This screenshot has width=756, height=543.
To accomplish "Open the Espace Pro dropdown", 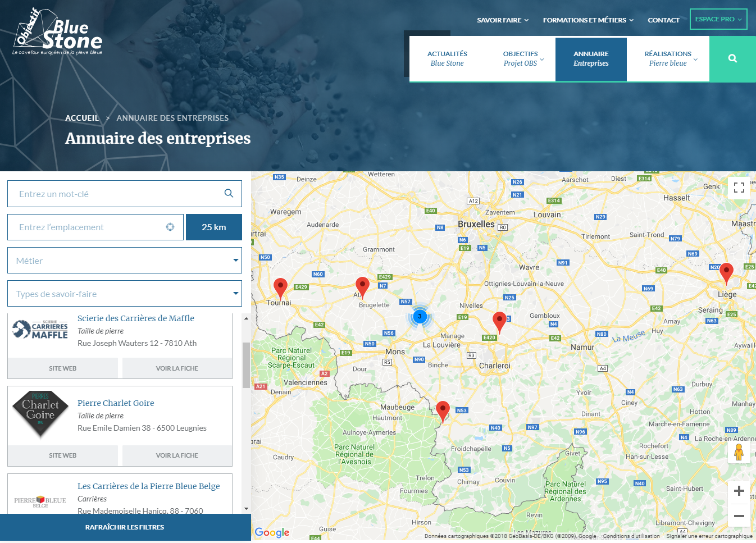I will tap(718, 19).
